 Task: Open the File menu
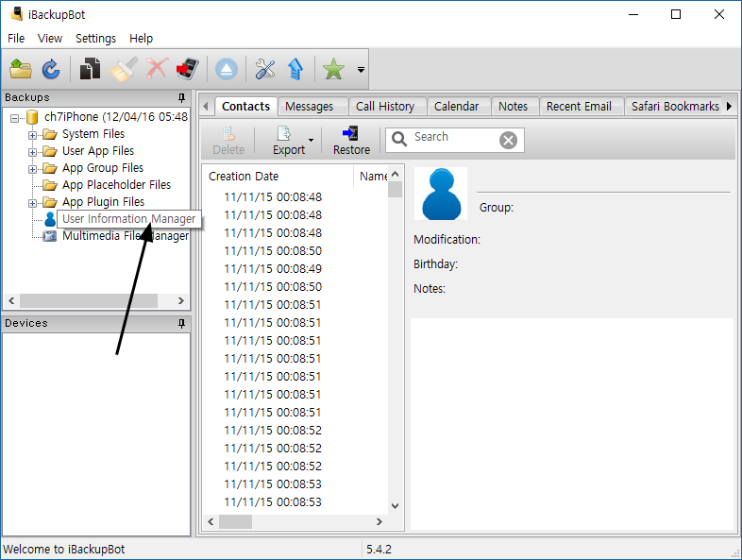[x=16, y=39]
